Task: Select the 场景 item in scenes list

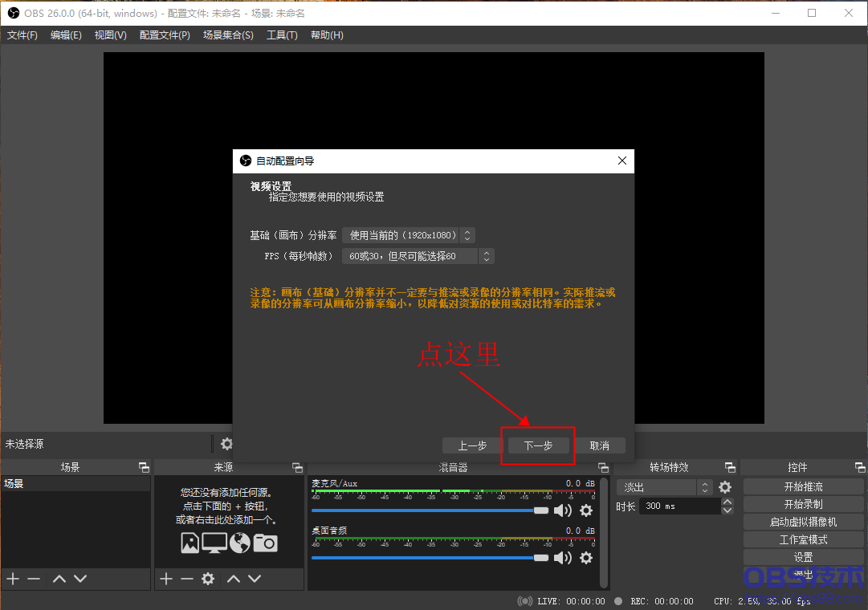Action: tap(75, 484)
